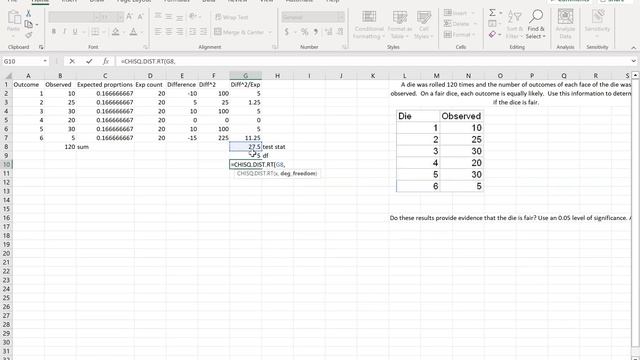The image size is (640, 360).
Task: Toggle Bold formatting
Action: pos(53,32)
